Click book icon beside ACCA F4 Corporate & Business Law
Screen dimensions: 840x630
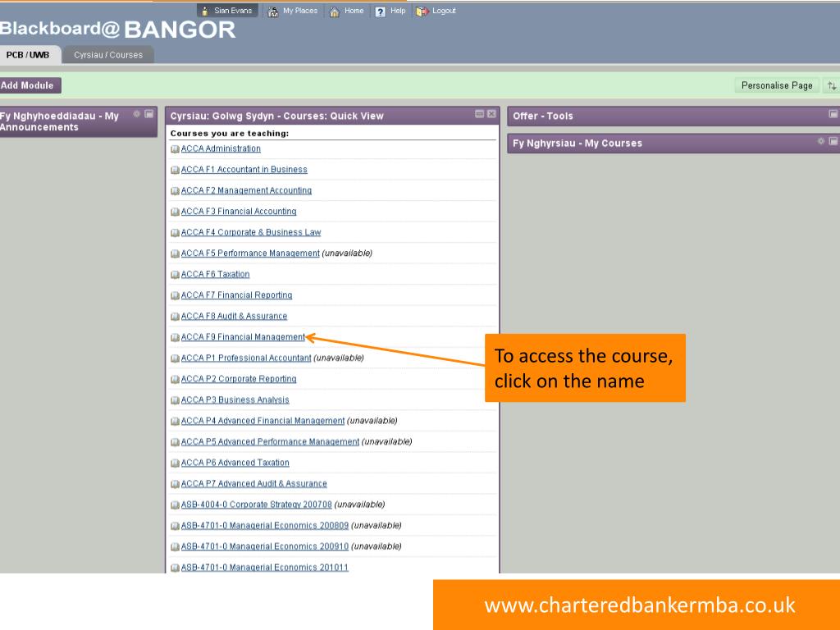(175, 232)
